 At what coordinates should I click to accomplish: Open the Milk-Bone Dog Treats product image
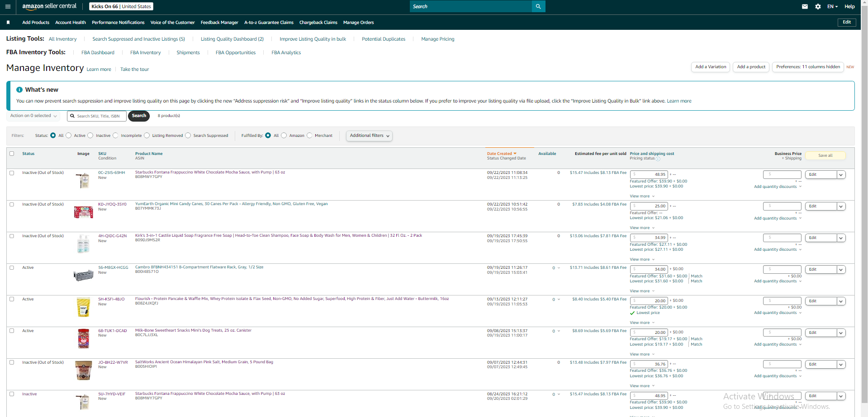[x=83, y=338]
